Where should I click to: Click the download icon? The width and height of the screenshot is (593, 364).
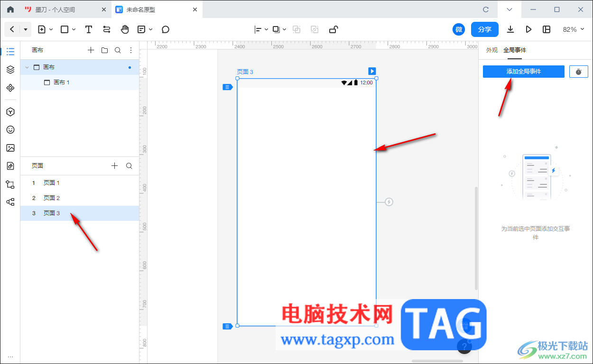[510, 29]
